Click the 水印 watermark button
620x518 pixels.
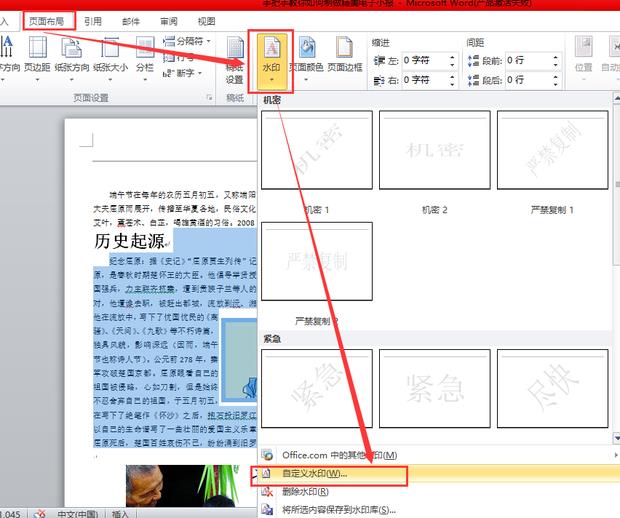[x=271, y=60]
